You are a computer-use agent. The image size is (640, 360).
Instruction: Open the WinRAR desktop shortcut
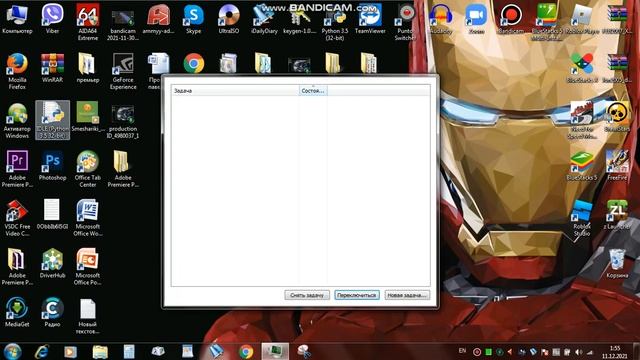(52, 68)
